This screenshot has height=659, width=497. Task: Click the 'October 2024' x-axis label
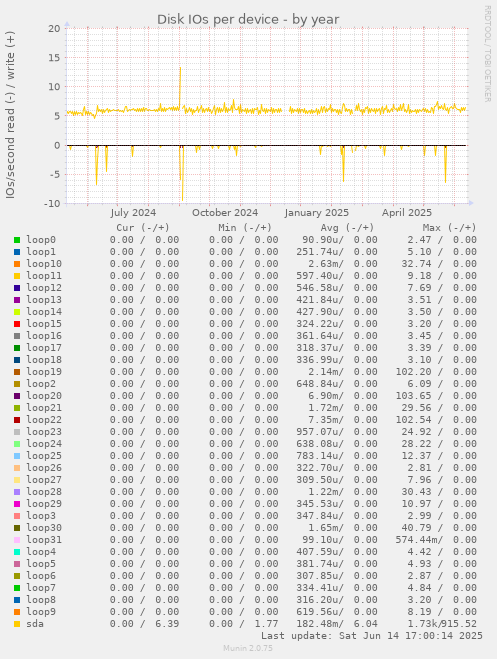click(x=225, y=213)
